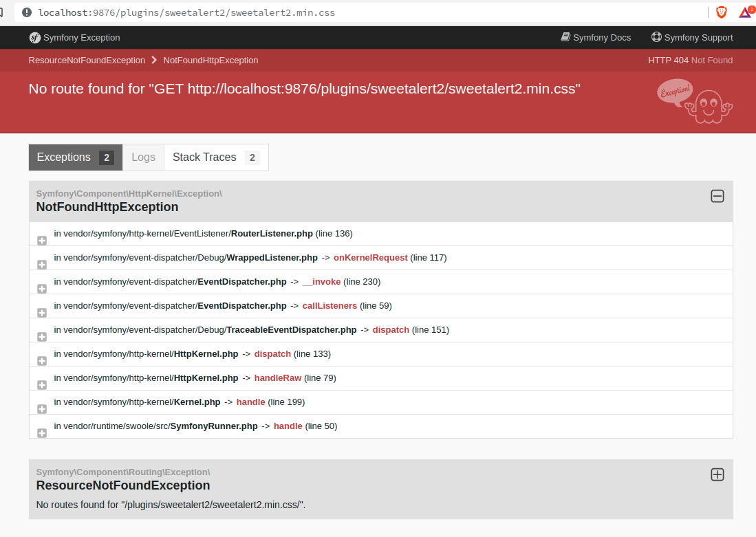Click the Symfony Support lifebuoy icon
Viewport: 756px width, 537px height.
tap(656, 37)
